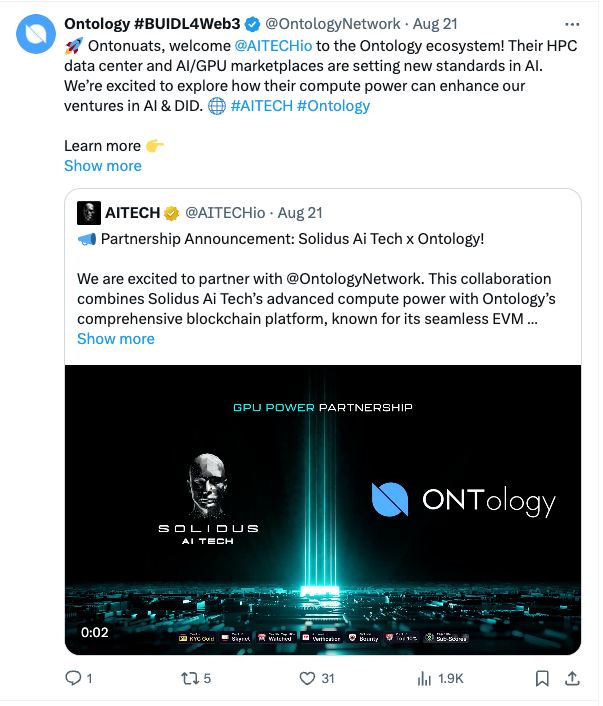
Task: Click the AITECH quoted avatar thumbnail
Action: 89,214
